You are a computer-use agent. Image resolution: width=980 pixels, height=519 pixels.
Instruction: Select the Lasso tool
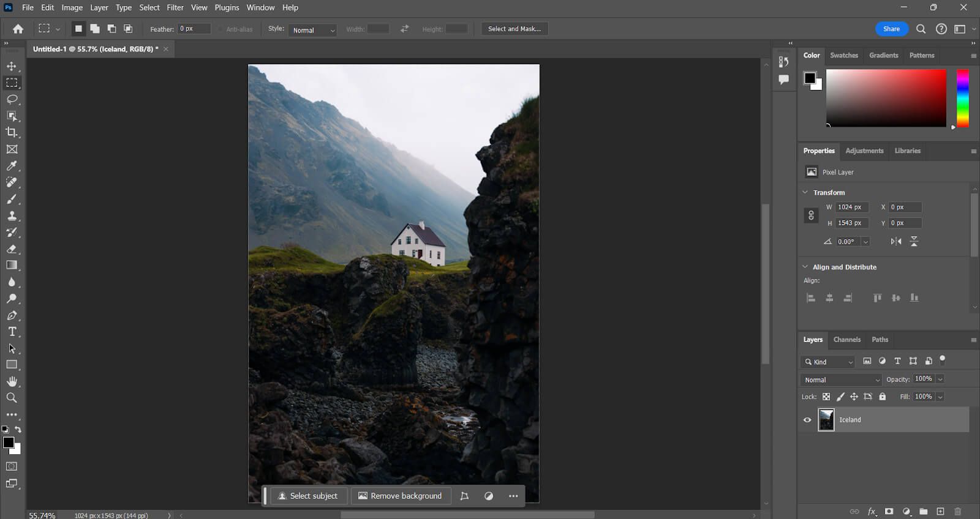pos(12,99)
